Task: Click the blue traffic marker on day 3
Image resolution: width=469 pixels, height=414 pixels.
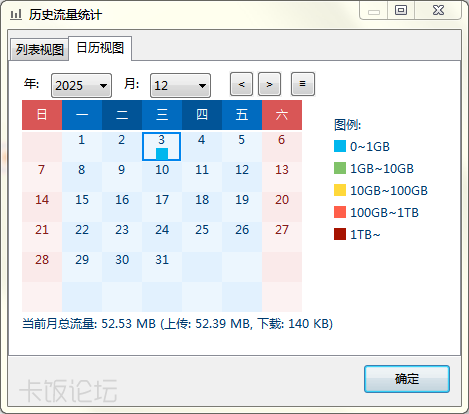Action: (x=162, y=154)
